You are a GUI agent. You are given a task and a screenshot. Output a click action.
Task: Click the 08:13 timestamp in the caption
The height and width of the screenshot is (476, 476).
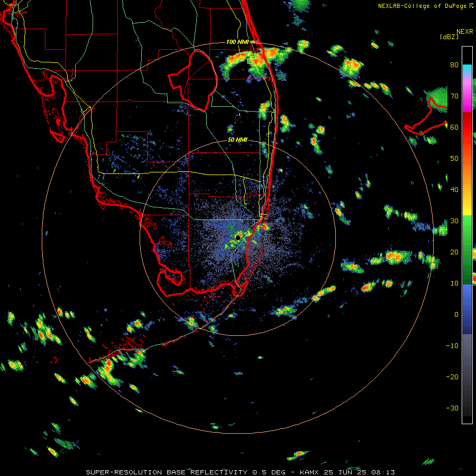(x=384, y=472)
